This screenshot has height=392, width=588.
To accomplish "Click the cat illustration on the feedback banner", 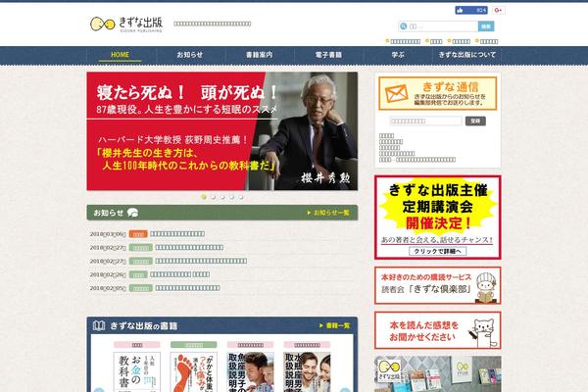I will pyautogui.click(x=483, y=331).
